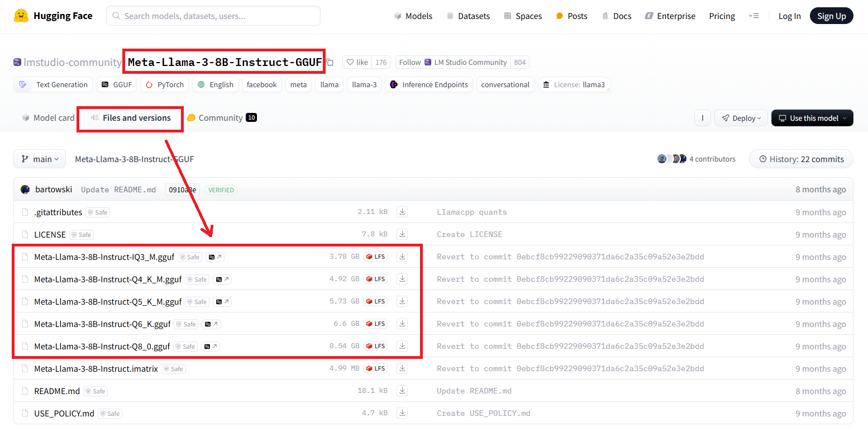Follow LM Studio Community

[452, 63]
